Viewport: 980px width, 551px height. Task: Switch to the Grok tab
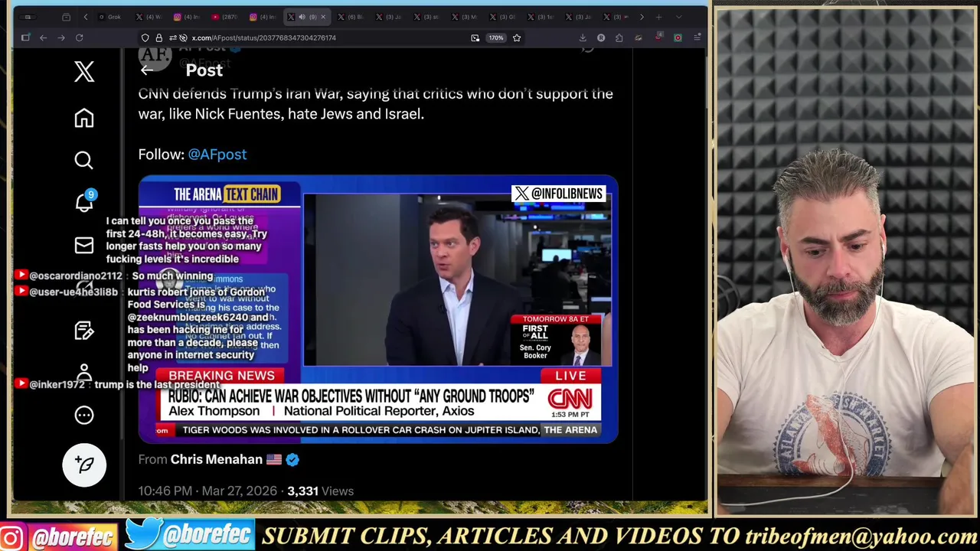pos(109,17)
